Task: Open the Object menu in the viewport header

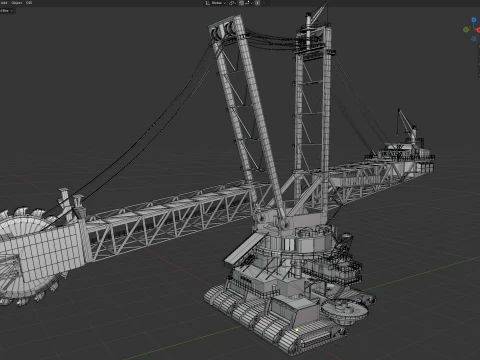Action: (16, 3)
